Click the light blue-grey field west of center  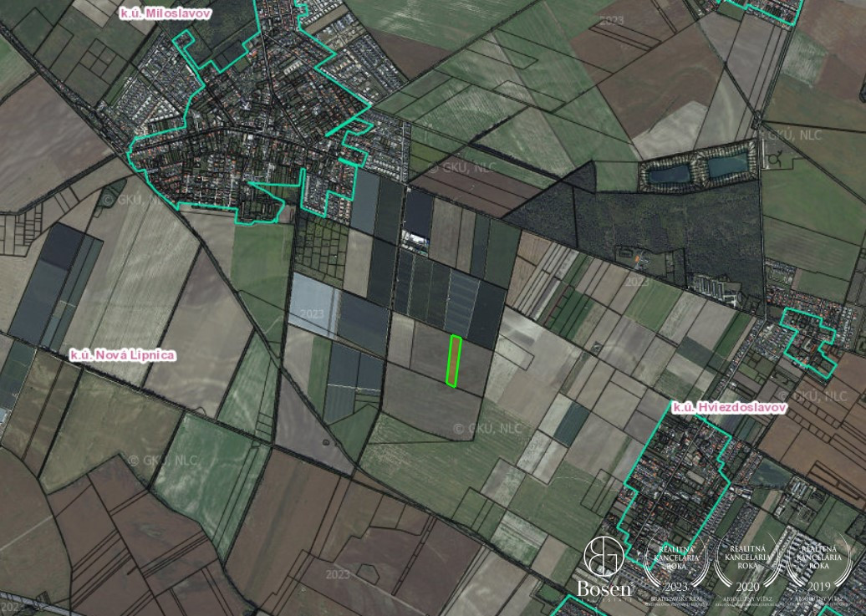click(313, 303)
